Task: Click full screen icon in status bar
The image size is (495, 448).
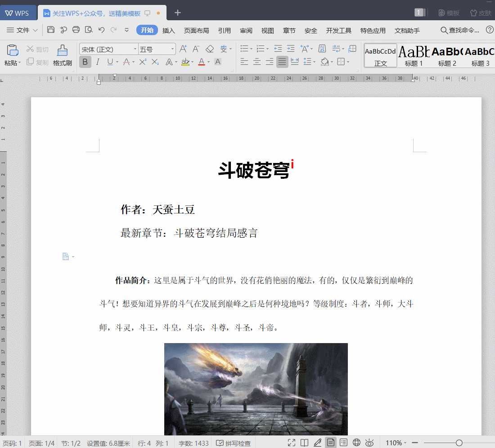Action: pos(292,443)
